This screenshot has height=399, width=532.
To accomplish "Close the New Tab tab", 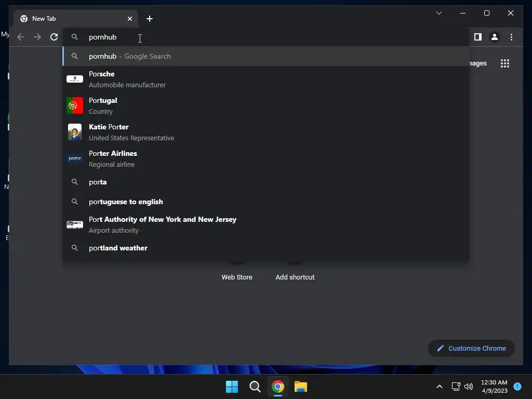I will pos(129,19).
